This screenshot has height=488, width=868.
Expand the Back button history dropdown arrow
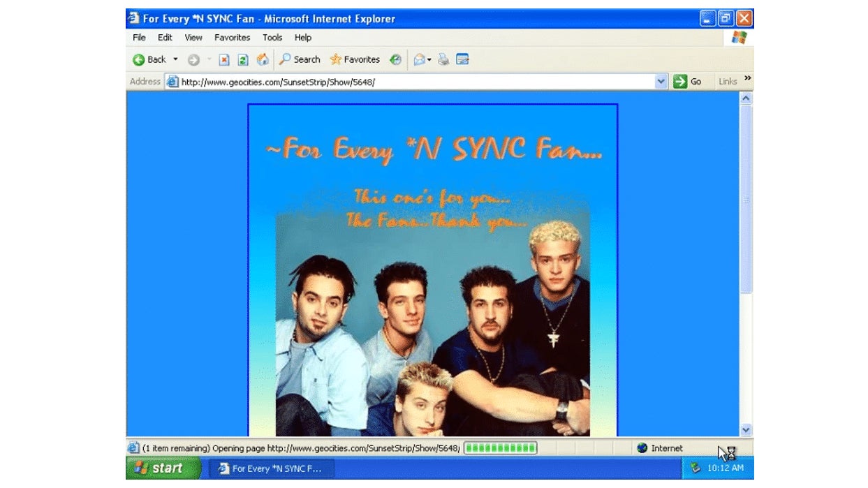tap(175, 60)
